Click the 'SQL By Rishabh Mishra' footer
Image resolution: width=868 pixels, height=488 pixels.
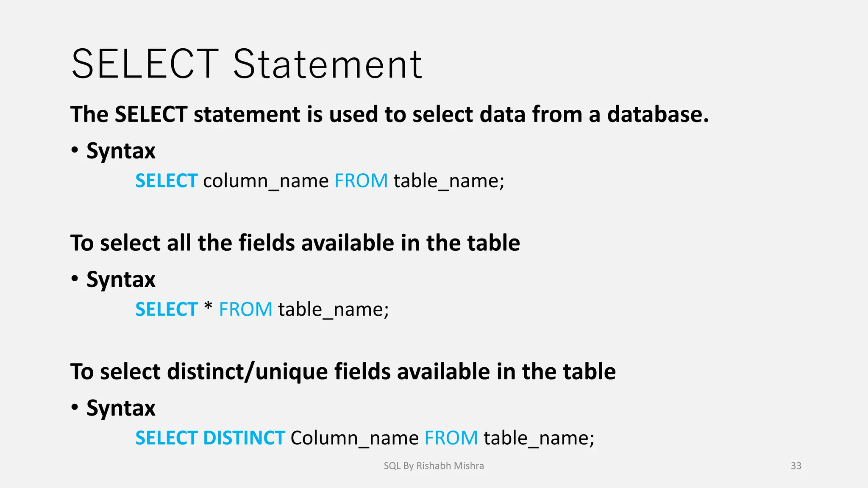(x=434, y=466)
